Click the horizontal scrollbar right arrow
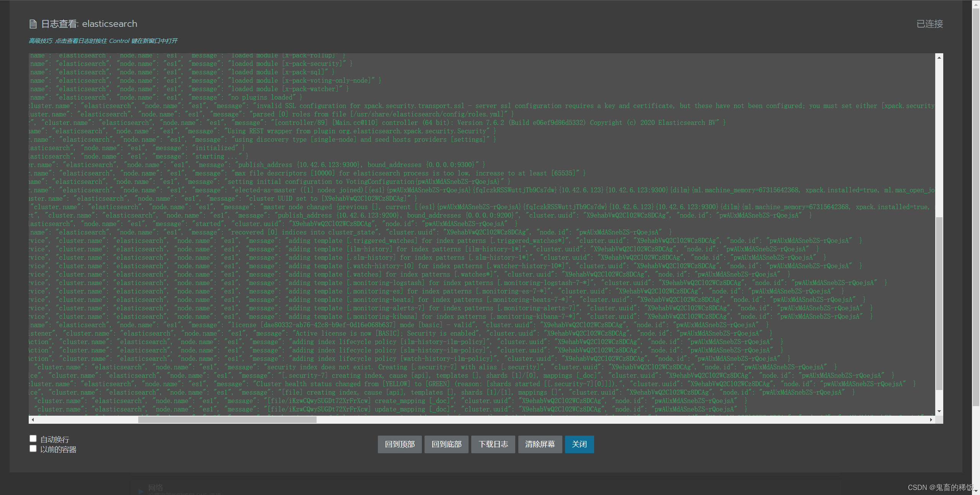Screen dimensions: 980x495 point(931,420)
